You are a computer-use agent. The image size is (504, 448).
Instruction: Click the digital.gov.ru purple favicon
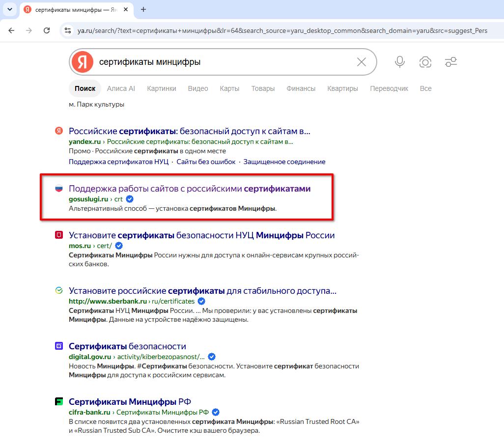59,346
